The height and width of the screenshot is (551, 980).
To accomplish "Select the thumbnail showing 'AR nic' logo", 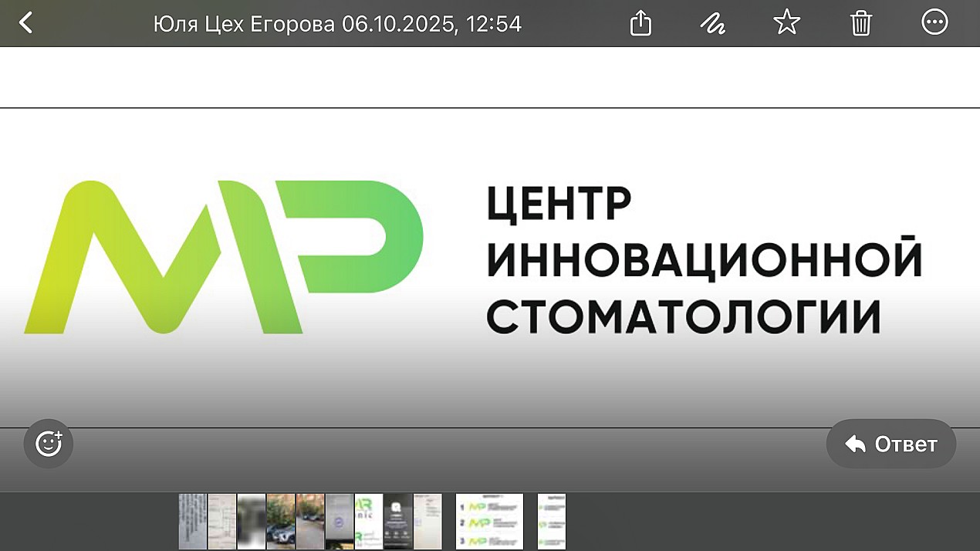I will 368,522.
